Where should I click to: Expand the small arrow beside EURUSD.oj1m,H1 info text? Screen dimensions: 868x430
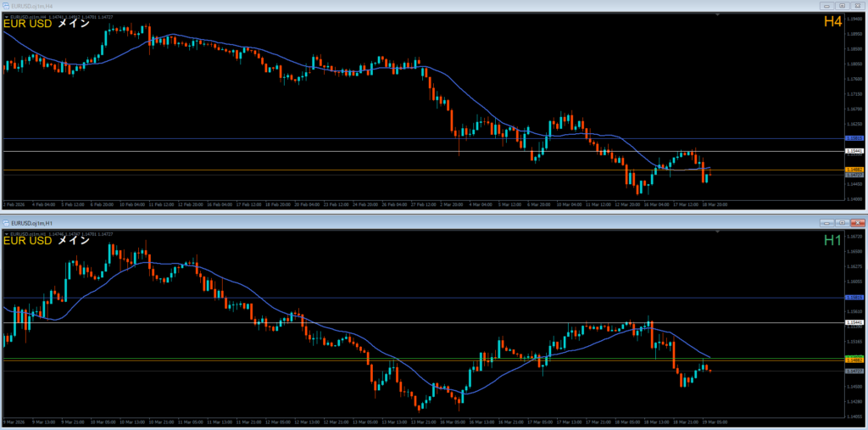(6, 233)
